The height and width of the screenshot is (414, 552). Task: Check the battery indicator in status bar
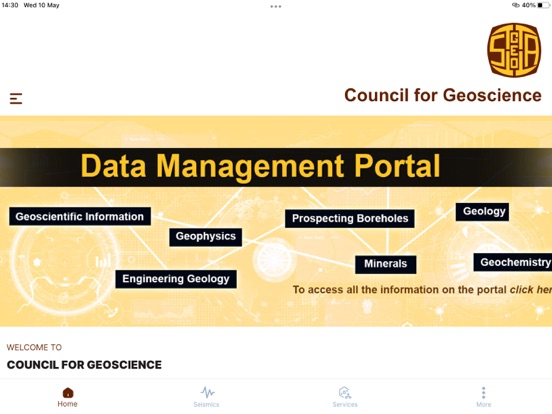pyautogui.click(x=543, y=5)
